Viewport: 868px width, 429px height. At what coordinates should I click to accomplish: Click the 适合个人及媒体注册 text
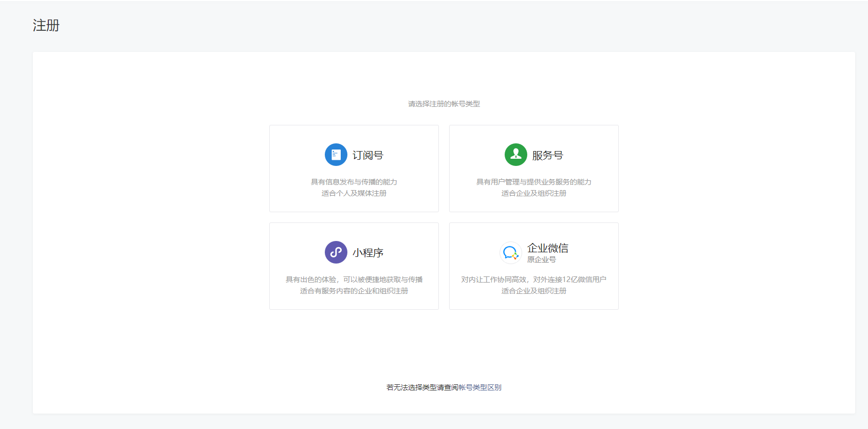pos(354,193)
